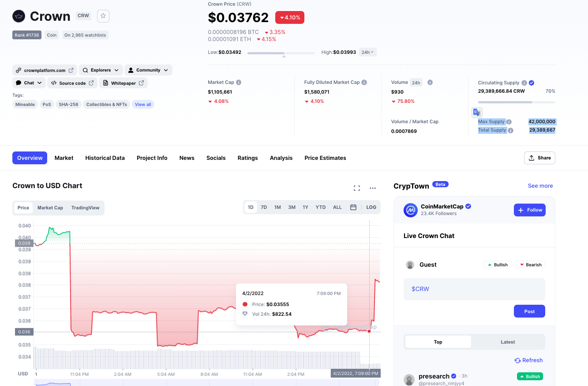Open the Market tab
The width and height of the screenshot is (588, 386).
64,158
